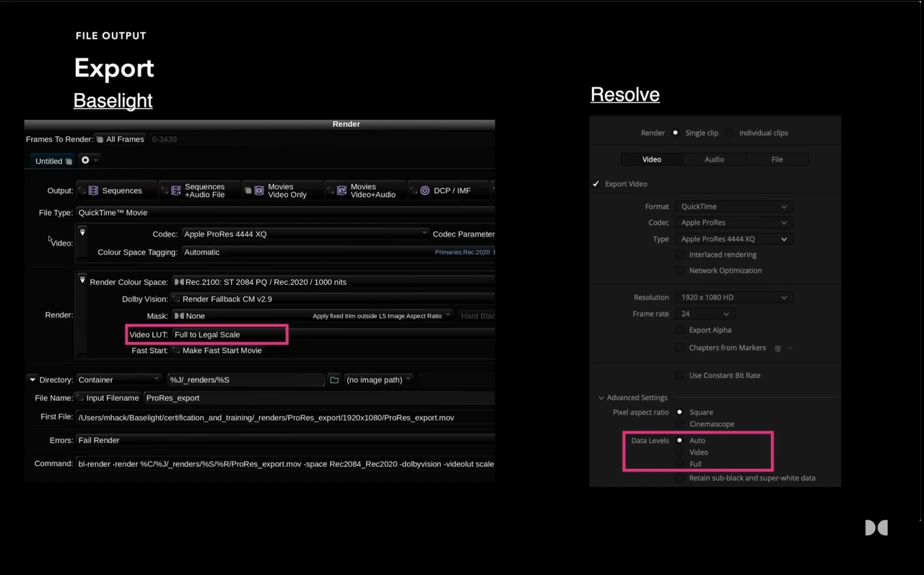The image size is (924, 575).
Task: Enable Network Optimization checkbox
Action: (x=679, y=271)
